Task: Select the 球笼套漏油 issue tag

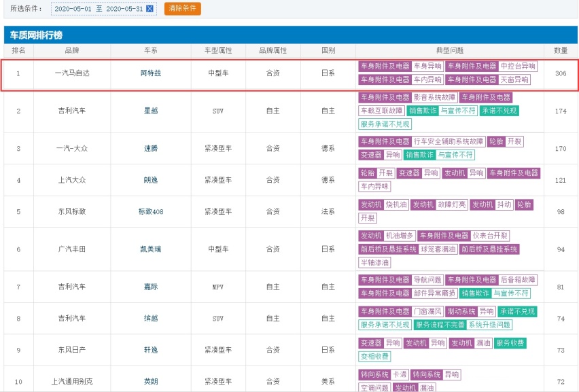Action: [x=438, y=249]
